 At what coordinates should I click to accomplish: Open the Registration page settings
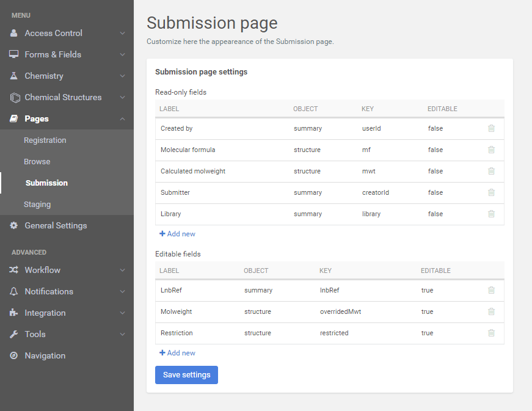45,140
